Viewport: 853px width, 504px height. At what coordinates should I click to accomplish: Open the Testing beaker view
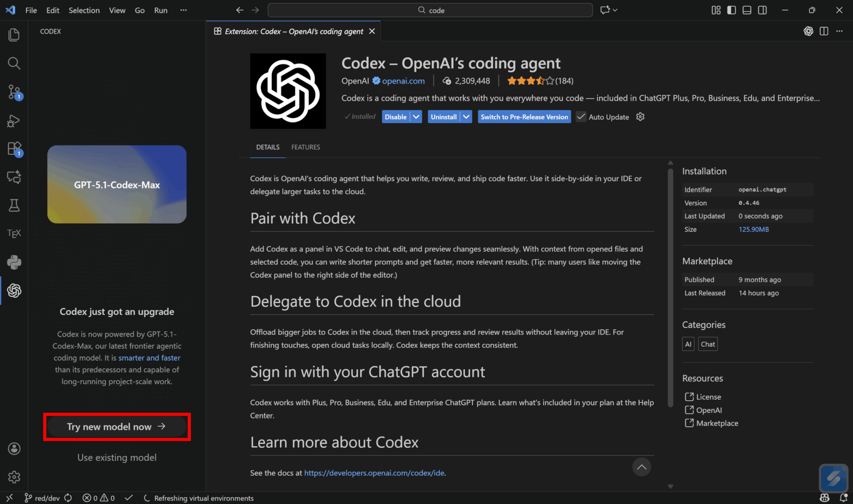click(x=14, y=205)
